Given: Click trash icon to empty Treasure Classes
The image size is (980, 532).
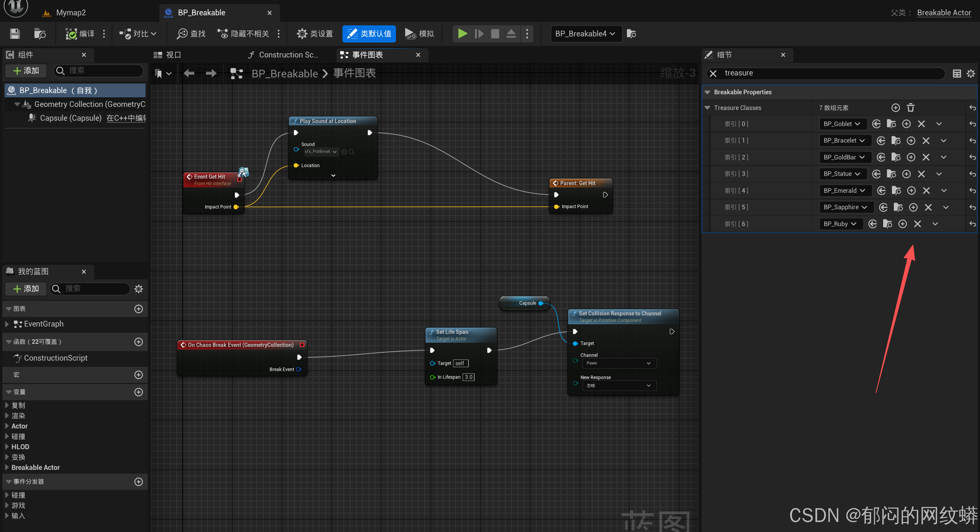Looking at the screenshot, I should coord(911,108).
